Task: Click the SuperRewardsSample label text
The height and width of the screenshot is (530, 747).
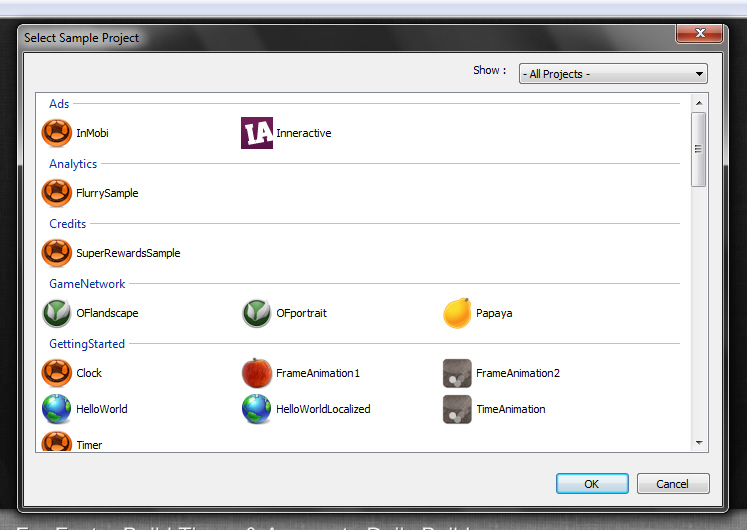Action: [128, 253]
